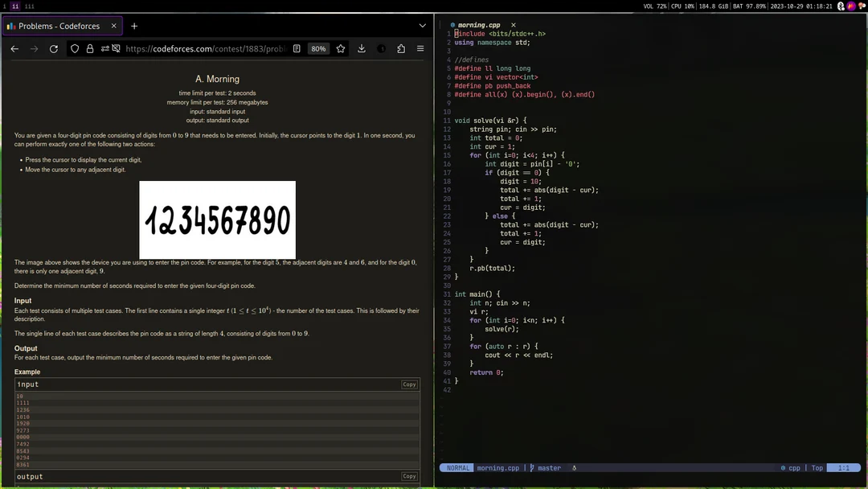Click the tracking protection shield icon
The image size is (868, 489).
pyautogui.click(x=75, y=48)
